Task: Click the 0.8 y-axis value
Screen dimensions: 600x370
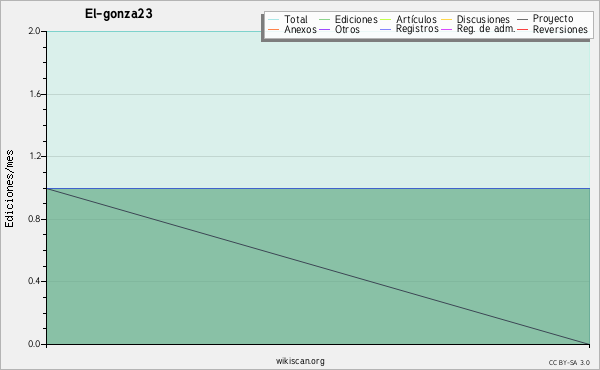Action: [x=34, y=219]
